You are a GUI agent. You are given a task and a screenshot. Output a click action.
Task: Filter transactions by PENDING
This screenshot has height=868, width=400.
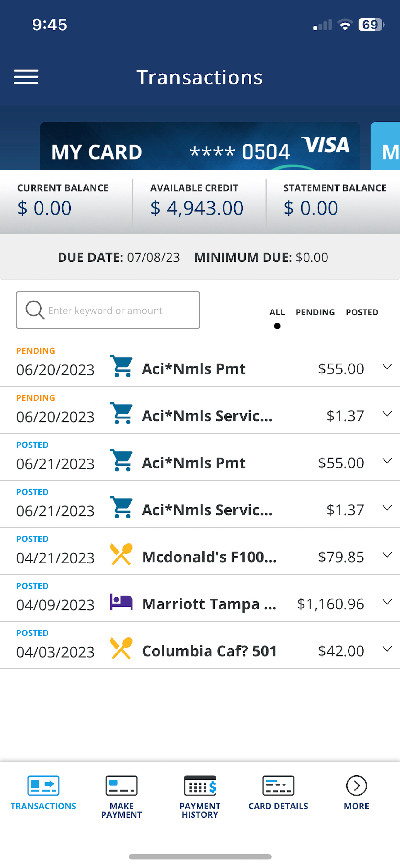(315, 312)
